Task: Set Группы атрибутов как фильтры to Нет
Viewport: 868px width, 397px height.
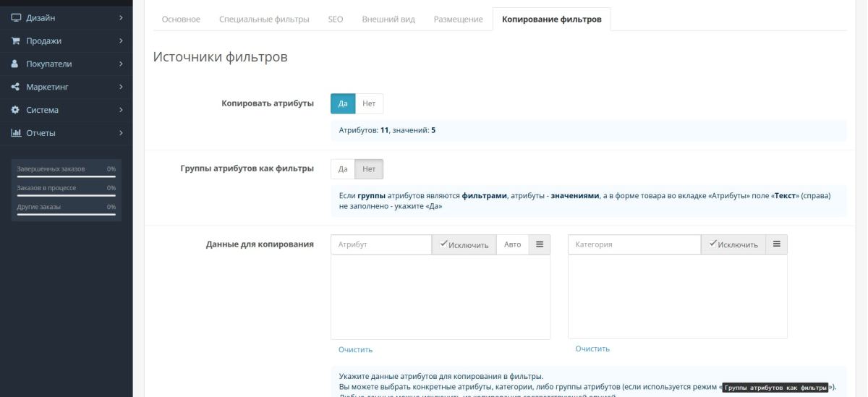Action: click(x=369, y=169)
